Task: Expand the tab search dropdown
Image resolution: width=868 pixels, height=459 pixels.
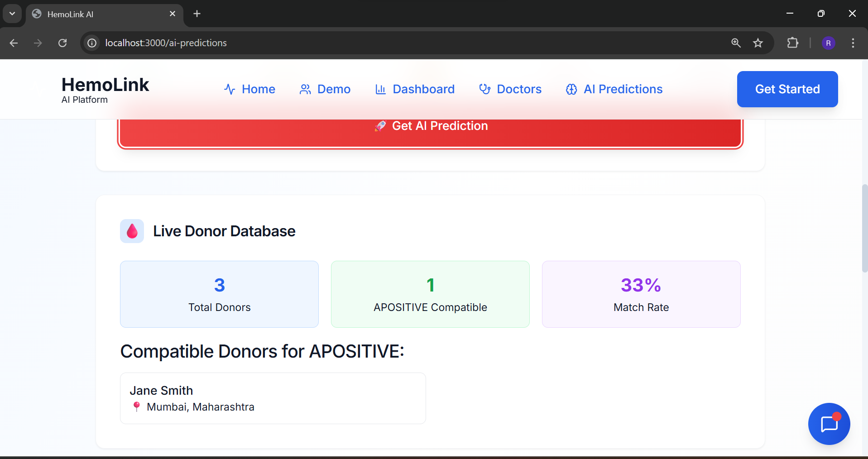Action: (x=12, y=14)
